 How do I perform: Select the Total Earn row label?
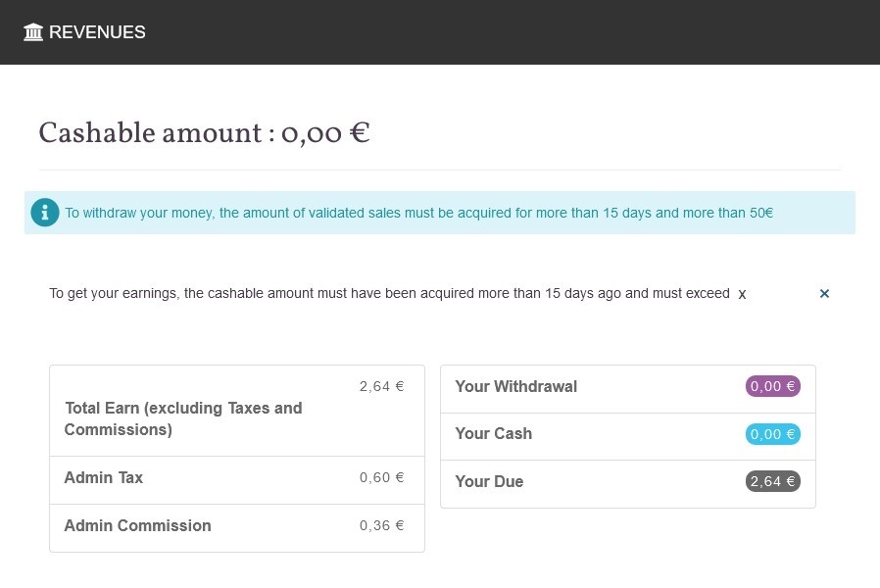point(183,418)
